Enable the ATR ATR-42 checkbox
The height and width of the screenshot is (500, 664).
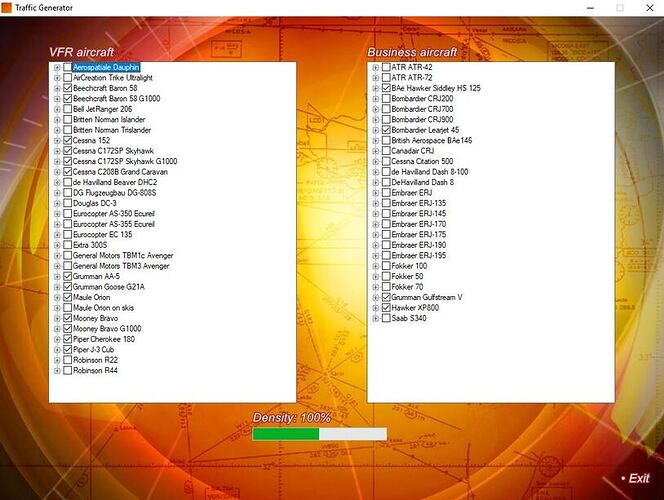click(x=386, y=67)
